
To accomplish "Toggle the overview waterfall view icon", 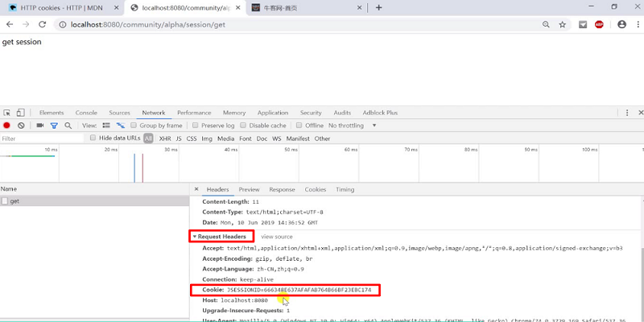I will click(120, 126).
